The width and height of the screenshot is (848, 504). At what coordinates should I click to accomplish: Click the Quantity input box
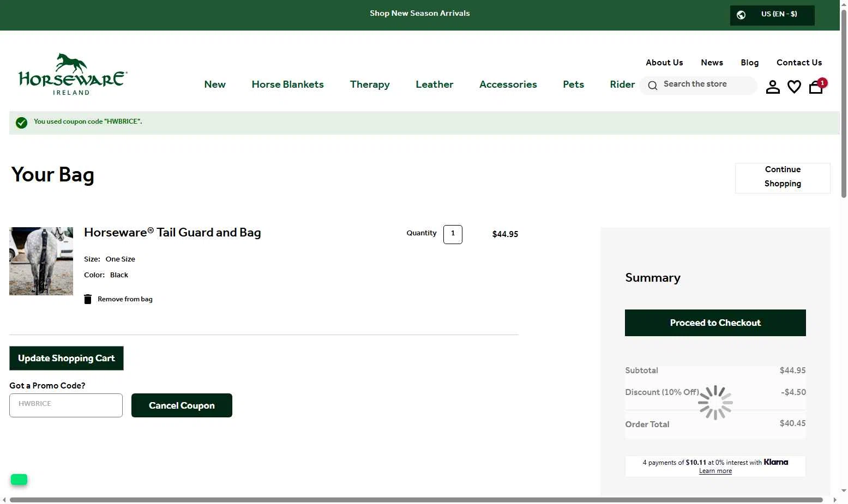pyautogui.click(x=453, y=234)
